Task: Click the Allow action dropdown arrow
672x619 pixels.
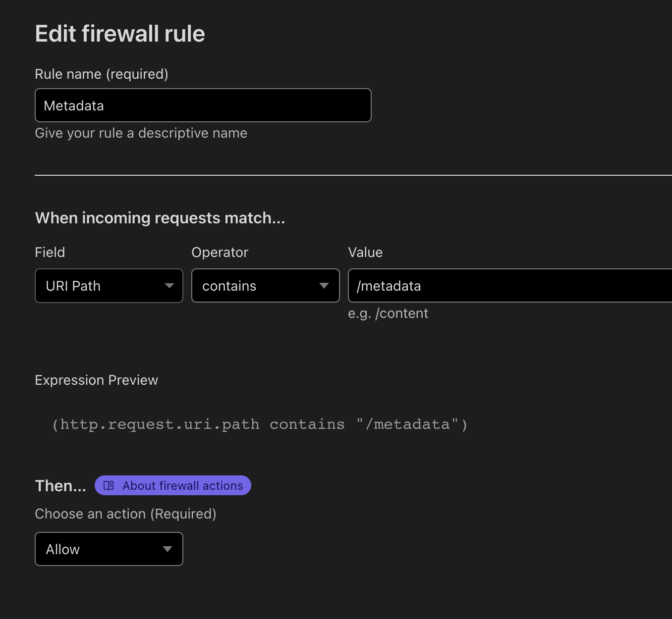Action: click(x=168, y=549)
